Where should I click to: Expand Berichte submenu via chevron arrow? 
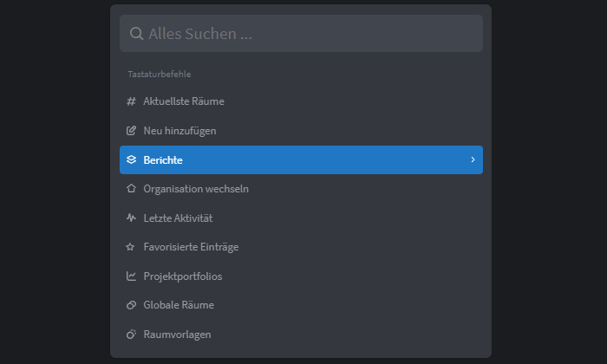473,159
